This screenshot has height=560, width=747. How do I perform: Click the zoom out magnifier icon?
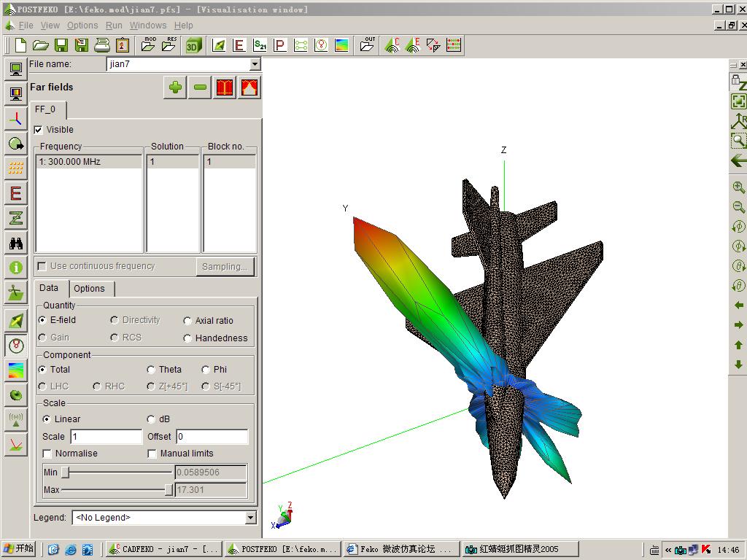[738, 207]
